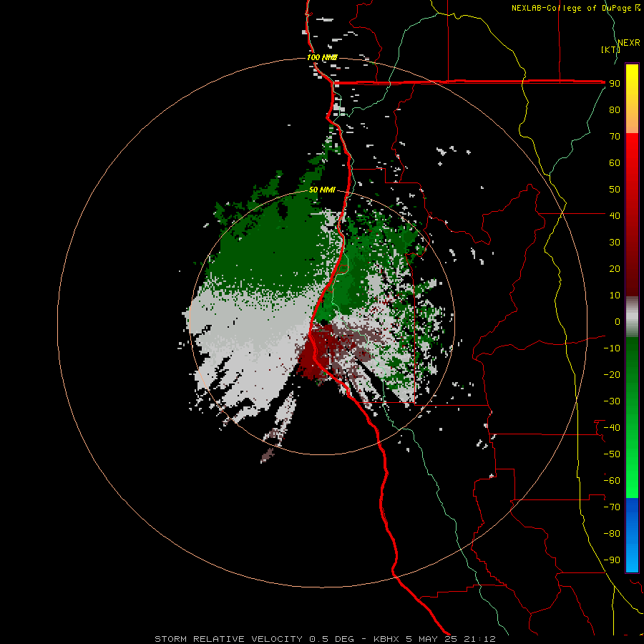Click the -80 value on the velocity scale
The height and width of the screenshot is (644, 644).
point(612,534)
